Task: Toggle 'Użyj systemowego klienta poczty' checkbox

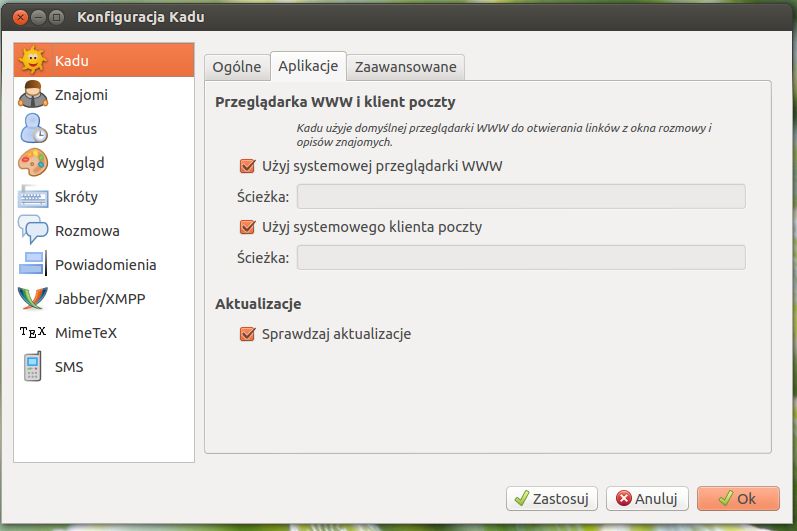Action: (247, 227)
